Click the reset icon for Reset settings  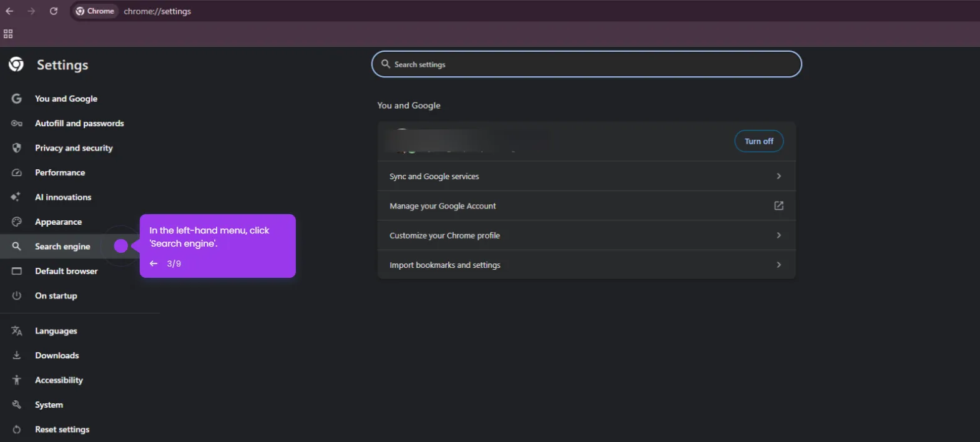17,430
